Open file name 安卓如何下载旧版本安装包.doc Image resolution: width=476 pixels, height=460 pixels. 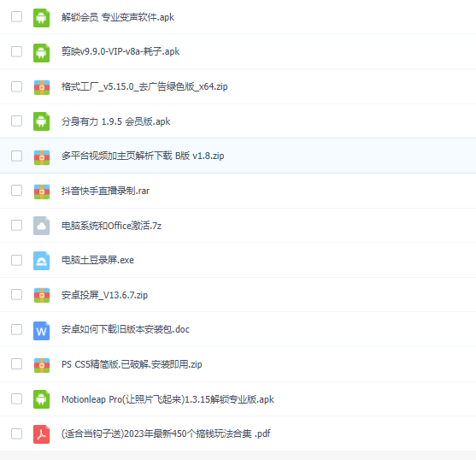pos(126,329)
